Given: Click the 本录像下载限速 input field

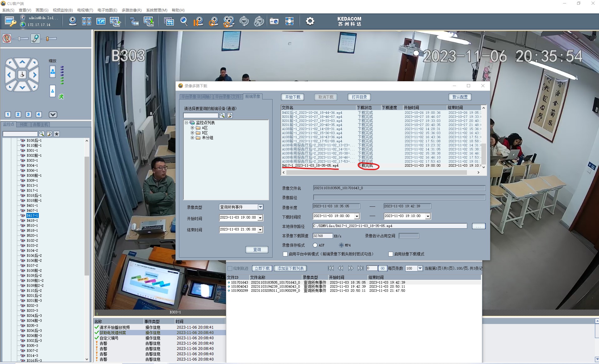Looking at the screenshot, I should (x=323, y=236).
